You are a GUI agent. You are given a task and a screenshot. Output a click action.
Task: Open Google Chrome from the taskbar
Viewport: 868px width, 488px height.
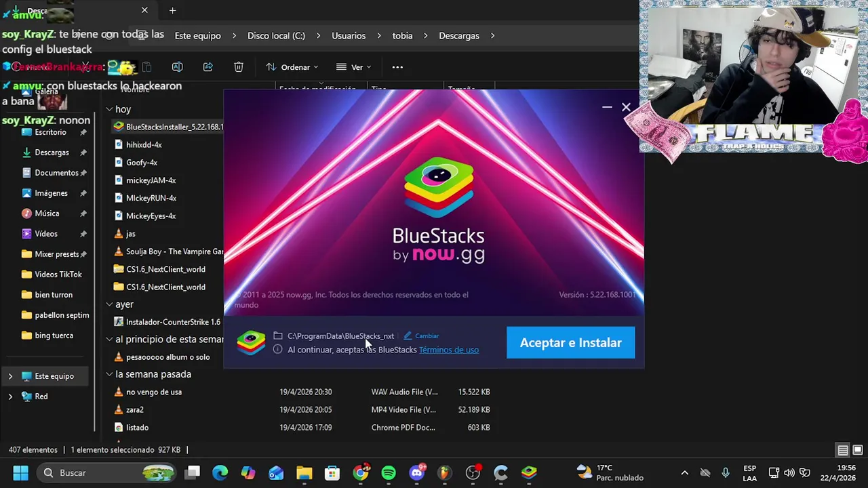(361, 472)
